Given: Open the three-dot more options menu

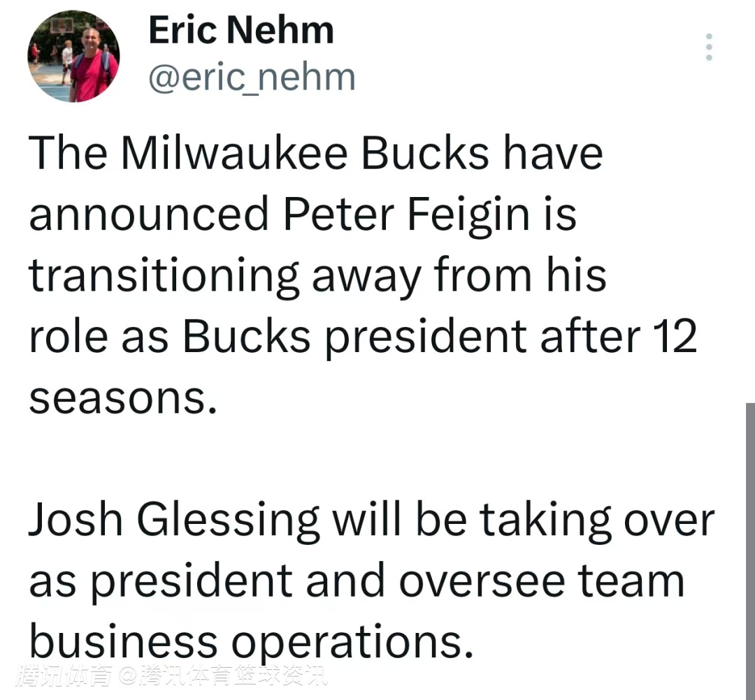Looking at the screenshot, I should (709, 47).
